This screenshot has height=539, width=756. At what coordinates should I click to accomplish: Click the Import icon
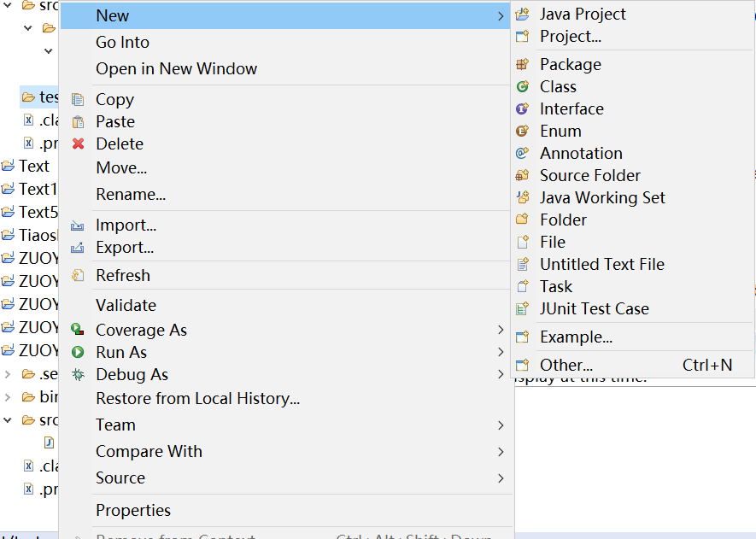78,226
